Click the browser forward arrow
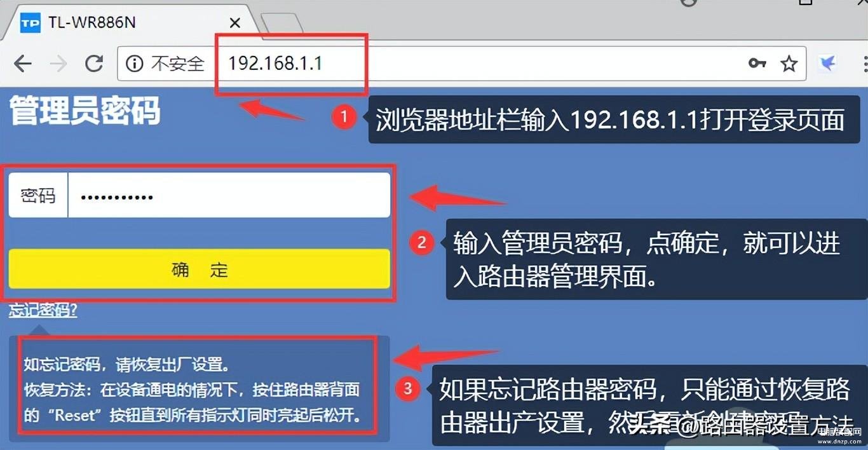Viewport: 868px width, 450px height. pos(58,64)
